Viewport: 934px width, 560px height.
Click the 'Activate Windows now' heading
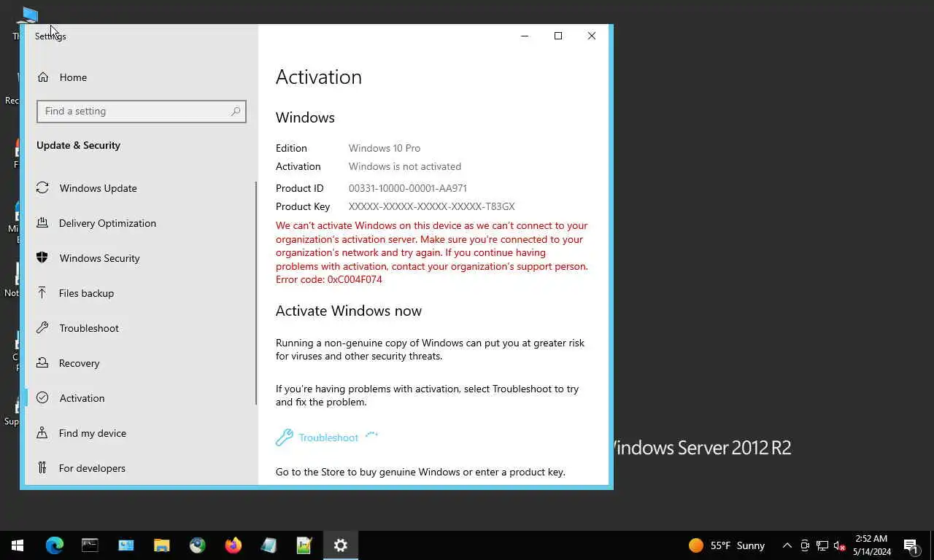349,311
